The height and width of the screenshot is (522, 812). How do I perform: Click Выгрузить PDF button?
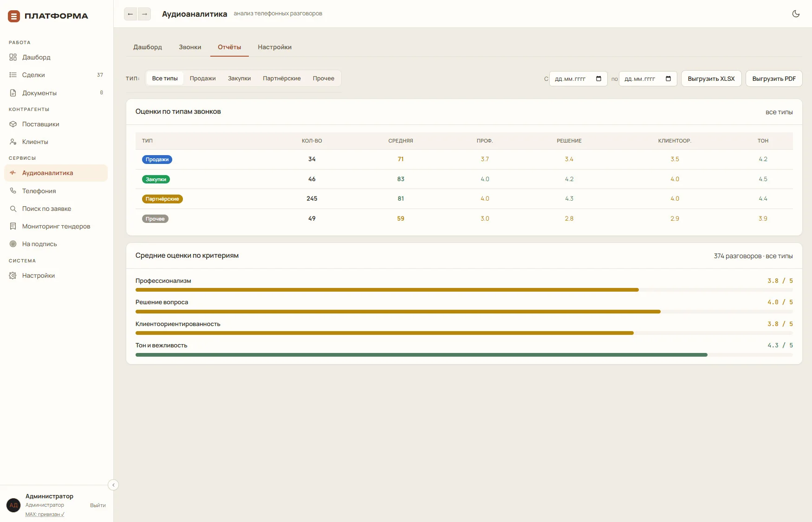point(774,78)
